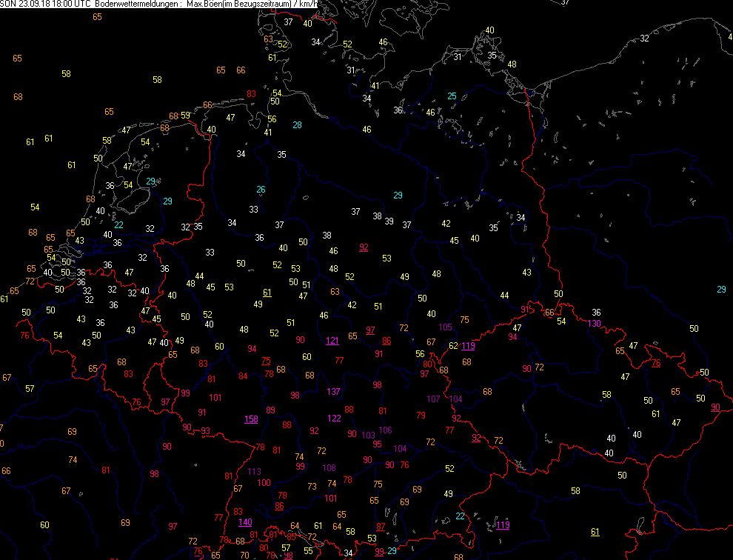Click the underlined 158 gust value
733x560 pixels.
[x=252, y=419]
